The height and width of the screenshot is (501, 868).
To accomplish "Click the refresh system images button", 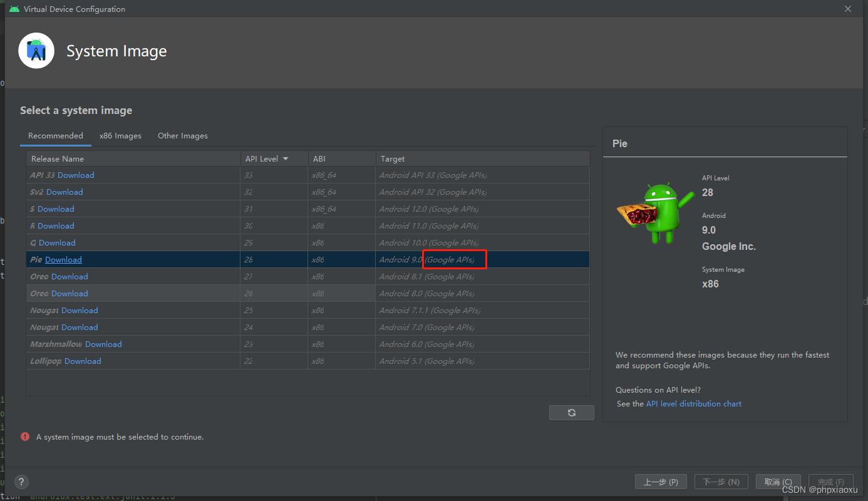I will [571, 412].
